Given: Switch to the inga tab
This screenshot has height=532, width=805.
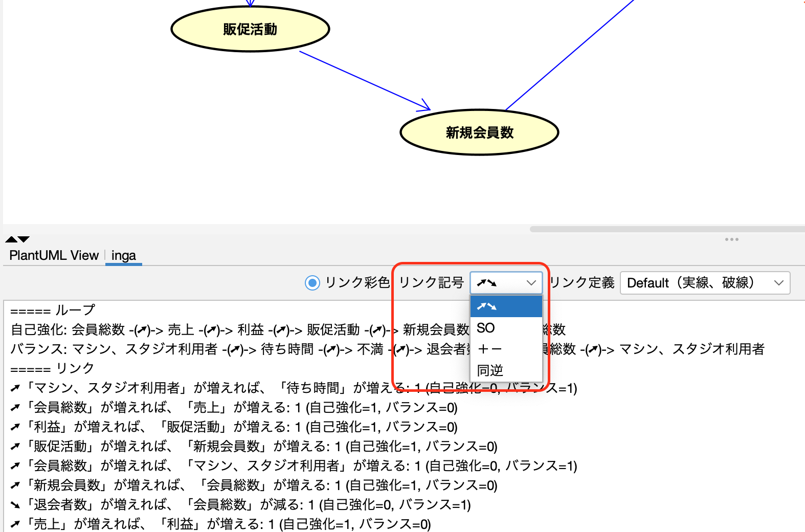Looking at the screenshot, I should [x=124, y=255].
